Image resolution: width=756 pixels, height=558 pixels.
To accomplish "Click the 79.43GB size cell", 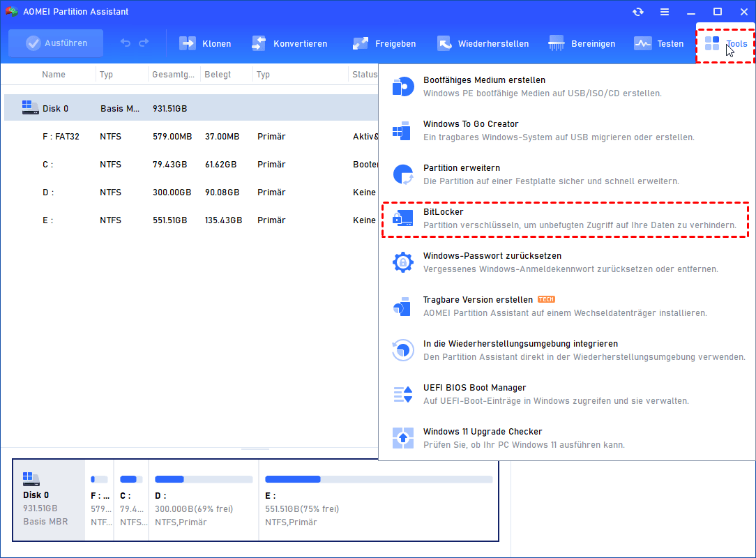I will point(169,165).
